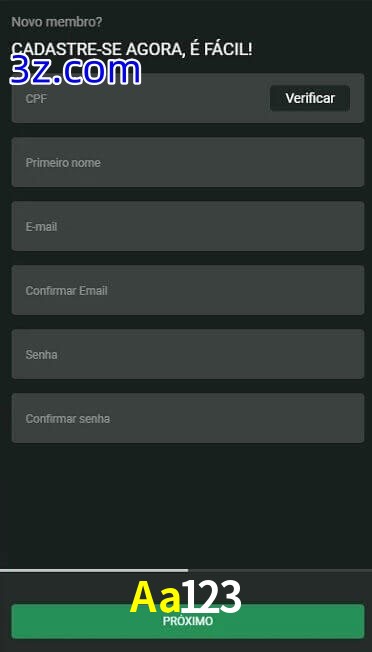
Task: Click the filled portion of the progress bar
Action: (x=94, y=570)
